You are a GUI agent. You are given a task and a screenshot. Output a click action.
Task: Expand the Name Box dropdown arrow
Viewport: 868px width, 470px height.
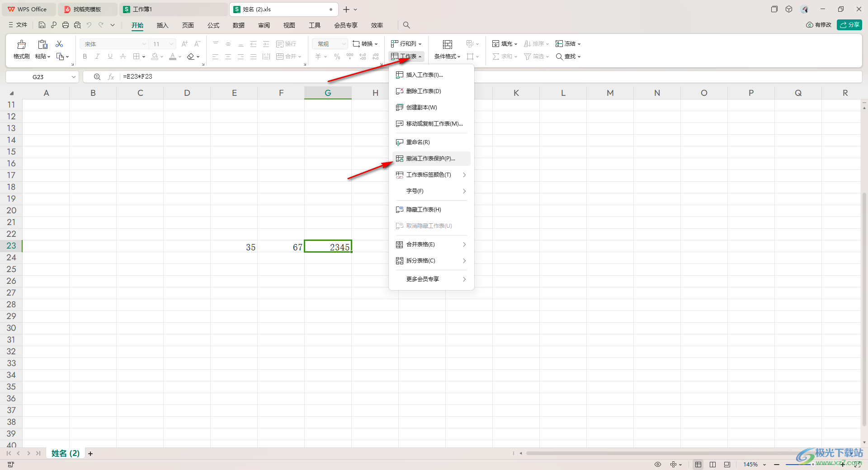tap(74, 77)
